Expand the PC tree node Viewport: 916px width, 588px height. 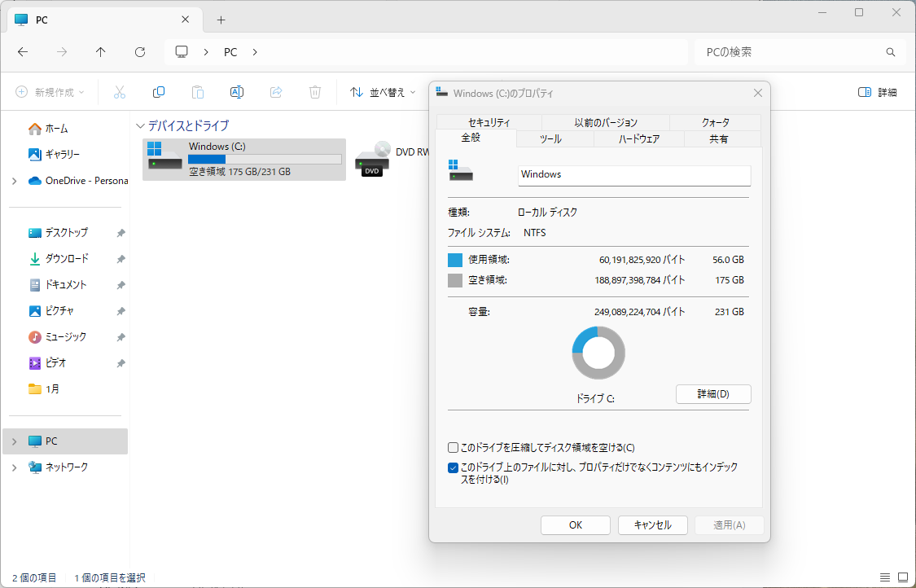15,441
